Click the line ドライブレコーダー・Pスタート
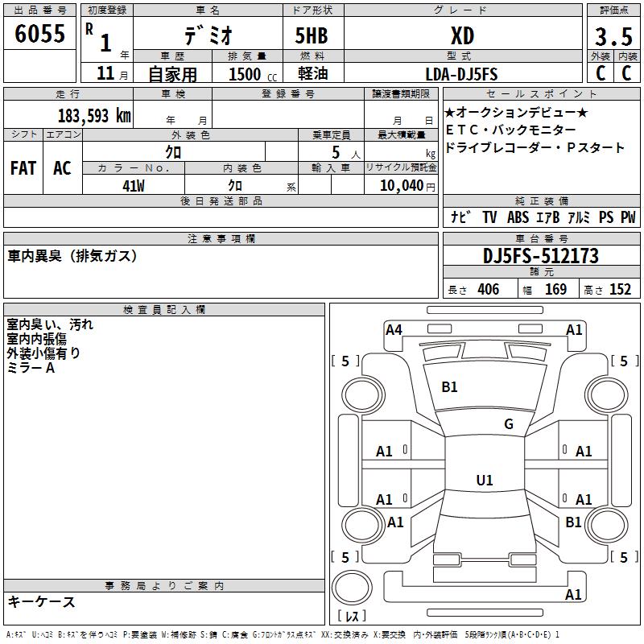Image resolution: width=644 pixels, height=644 pixels. point(535,147)
